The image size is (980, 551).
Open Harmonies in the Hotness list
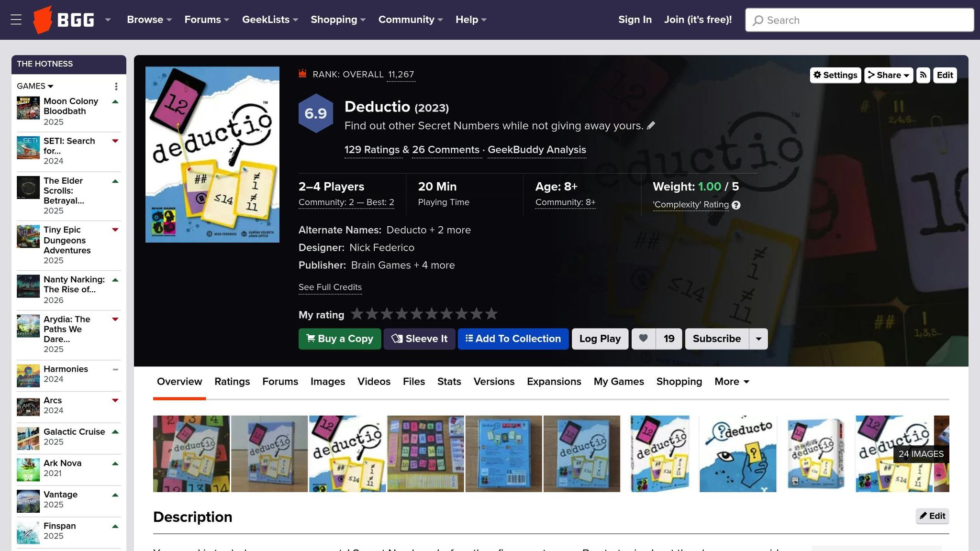[66, 369]
